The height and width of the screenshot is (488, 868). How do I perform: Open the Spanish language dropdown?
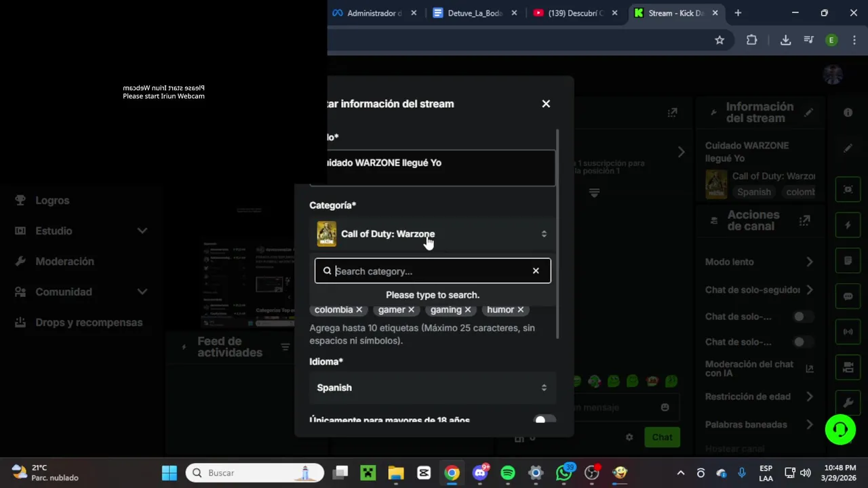[432, 388]
